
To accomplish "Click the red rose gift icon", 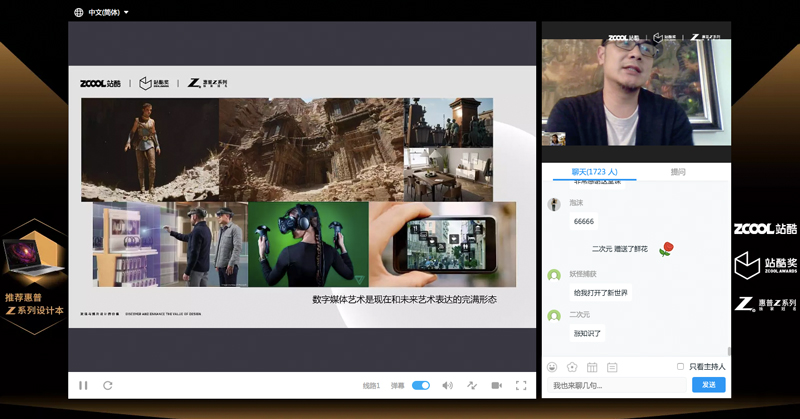I will pos(666,249).
